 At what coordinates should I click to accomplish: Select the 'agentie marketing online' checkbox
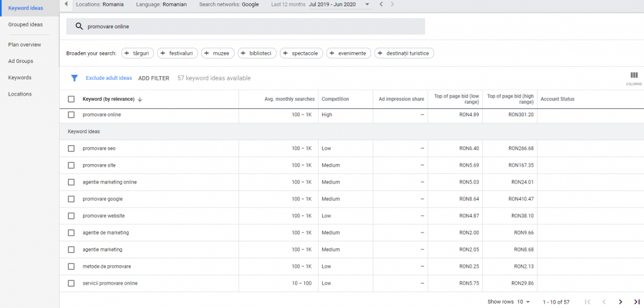pyautogui.click(x=71, y=182)
